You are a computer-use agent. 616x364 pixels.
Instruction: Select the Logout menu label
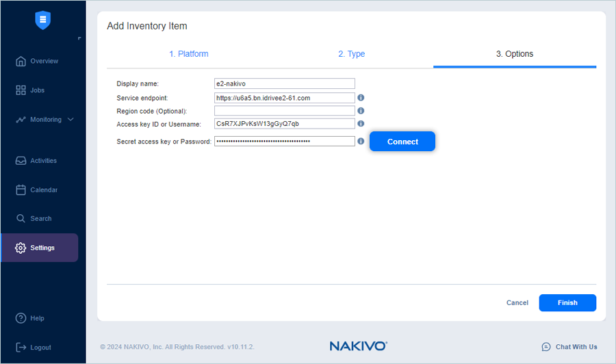[41, 347]
